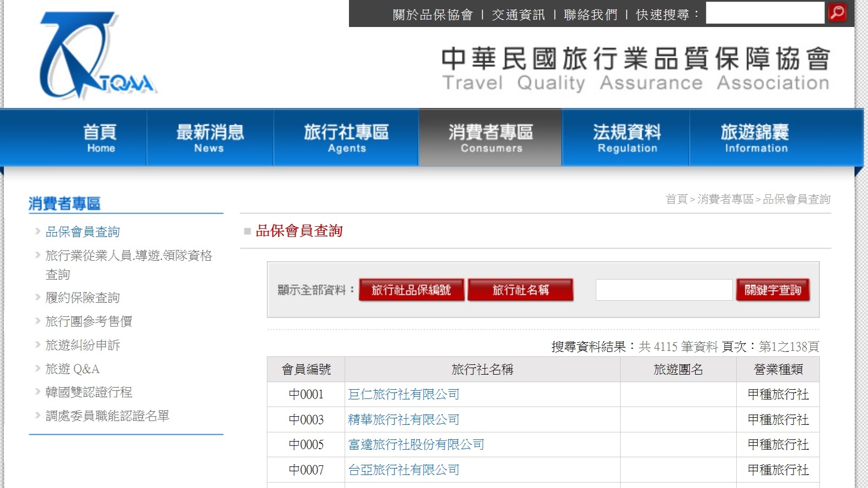Click 旅行社品保編號 red button
This screenshot has height=488, width=868.
point(411,290)
